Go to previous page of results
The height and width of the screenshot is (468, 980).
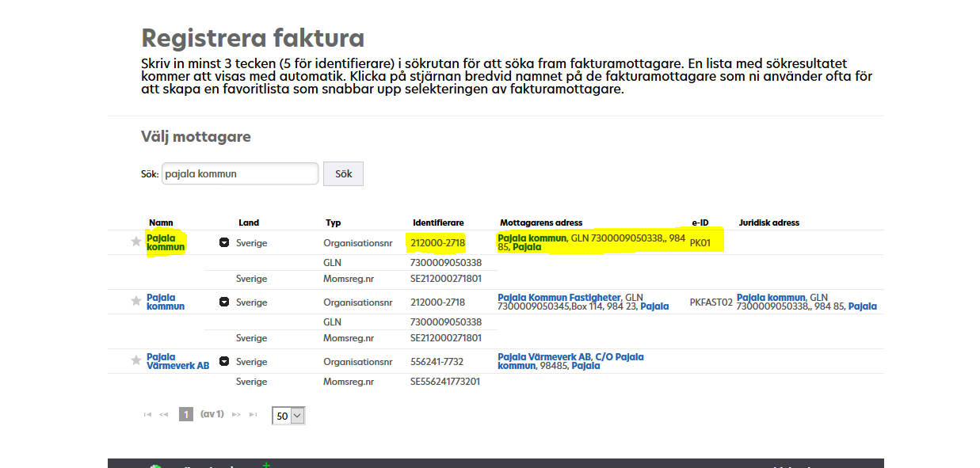pos(164,414)
